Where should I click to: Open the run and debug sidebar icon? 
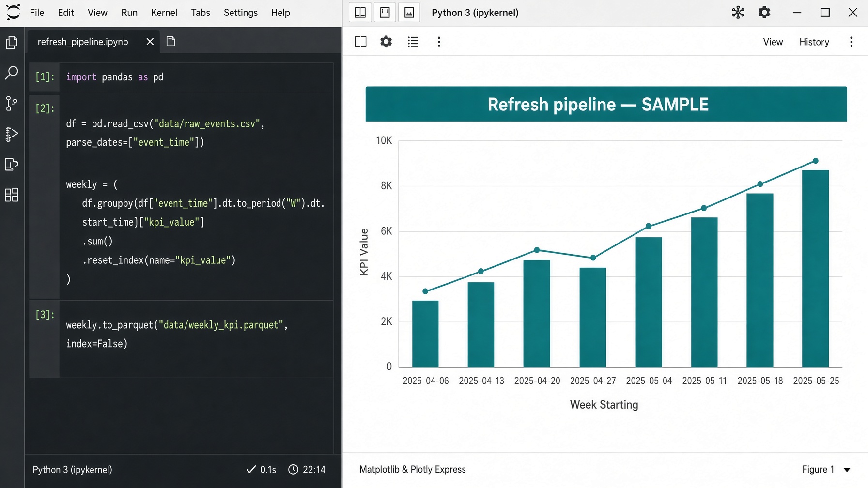12,134
